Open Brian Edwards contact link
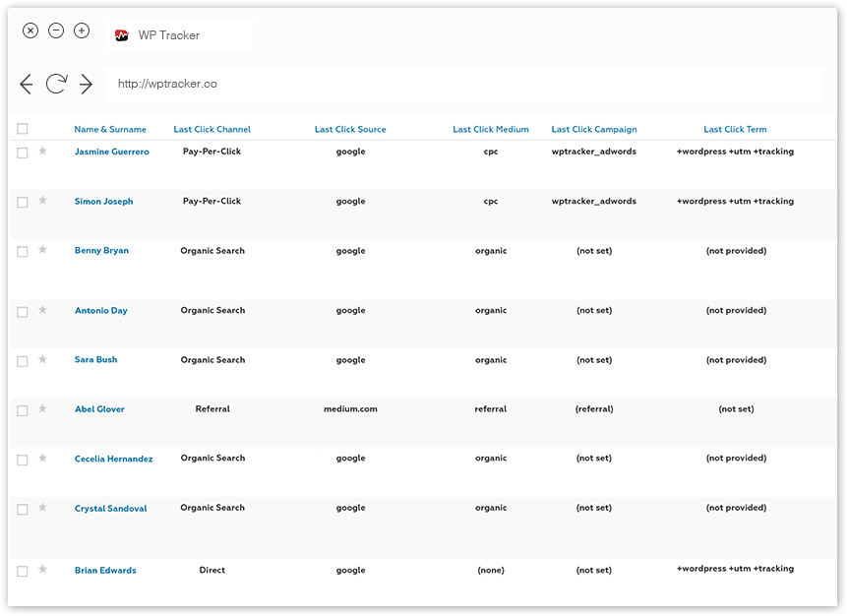The image size is (847, 616). 105,570
